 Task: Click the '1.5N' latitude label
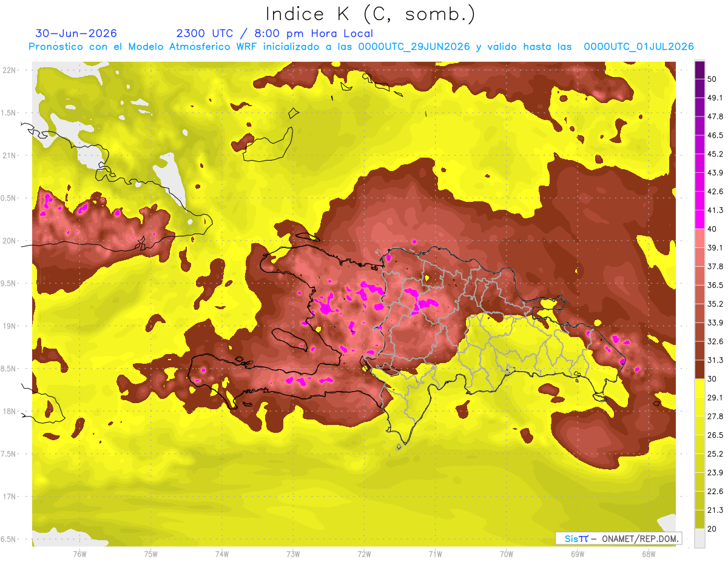pyautogui.click(x=8, y=113)
